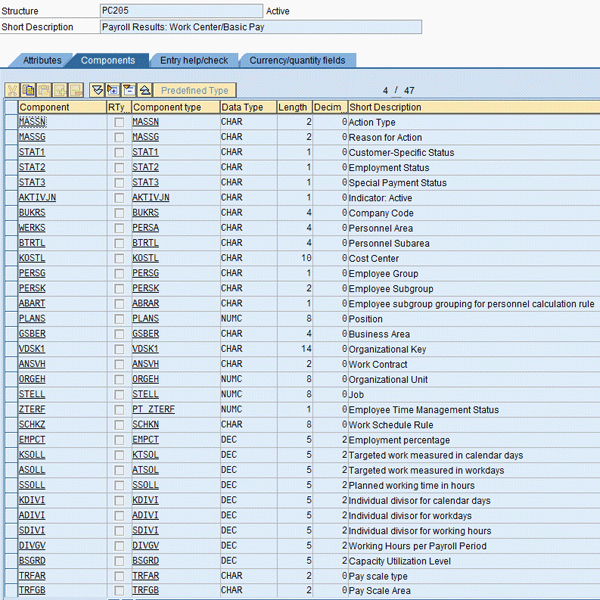Click the Copy icon in table toolbar
This screenshot has width=600, height=600.
[29, 90]
